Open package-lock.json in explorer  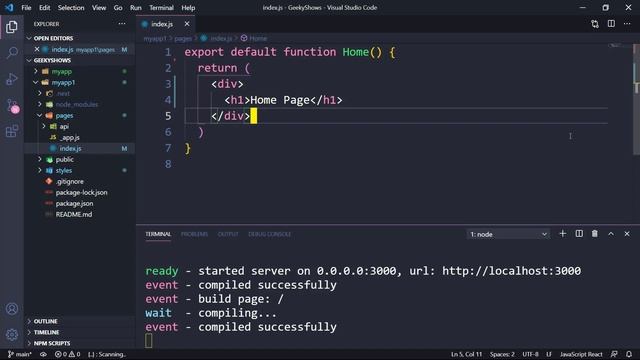[x=81, y=193]
